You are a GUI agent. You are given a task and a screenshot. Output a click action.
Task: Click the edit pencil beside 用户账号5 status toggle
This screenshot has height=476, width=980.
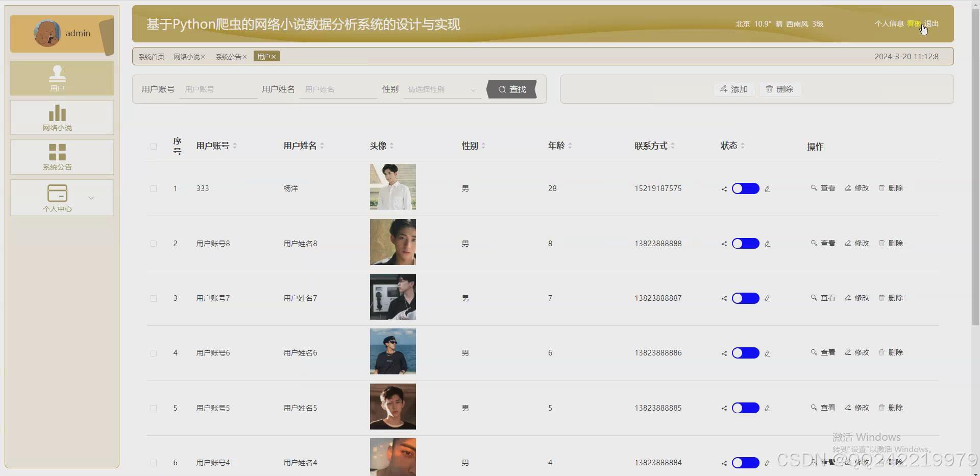(x=767, y=408)
